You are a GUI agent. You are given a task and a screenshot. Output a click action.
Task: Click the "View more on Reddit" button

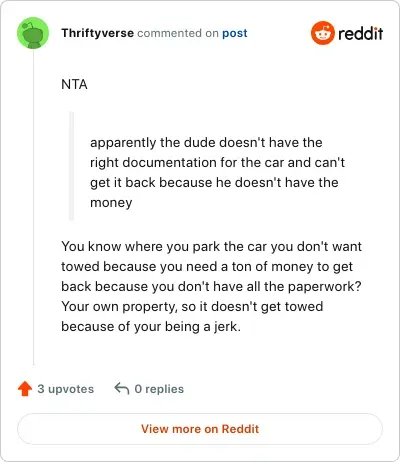[x=200, y=429]
